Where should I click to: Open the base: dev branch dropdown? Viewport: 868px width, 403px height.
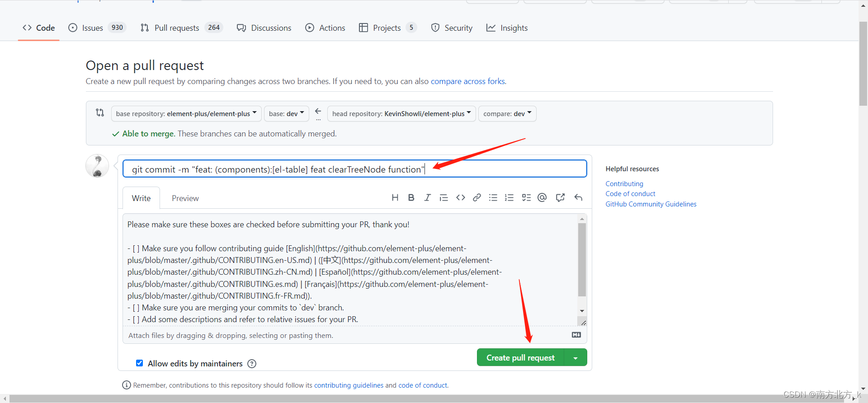(287, 113)
